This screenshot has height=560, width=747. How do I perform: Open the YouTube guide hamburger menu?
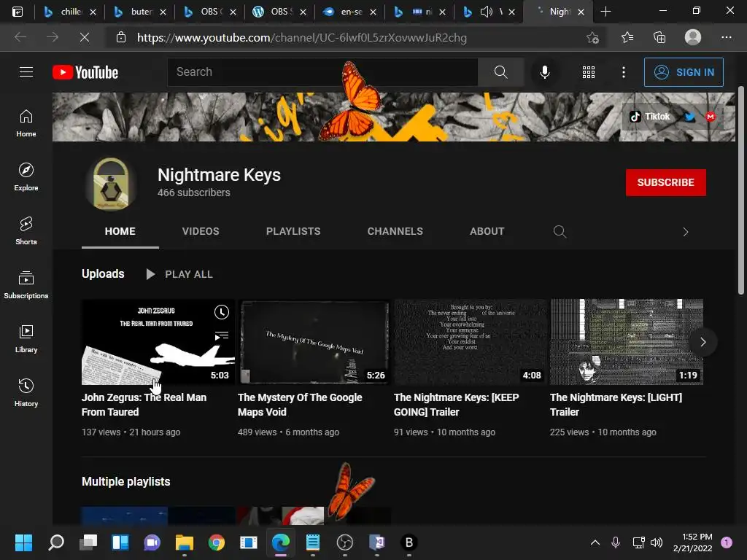pyautogui.click(x=26, y=72)
